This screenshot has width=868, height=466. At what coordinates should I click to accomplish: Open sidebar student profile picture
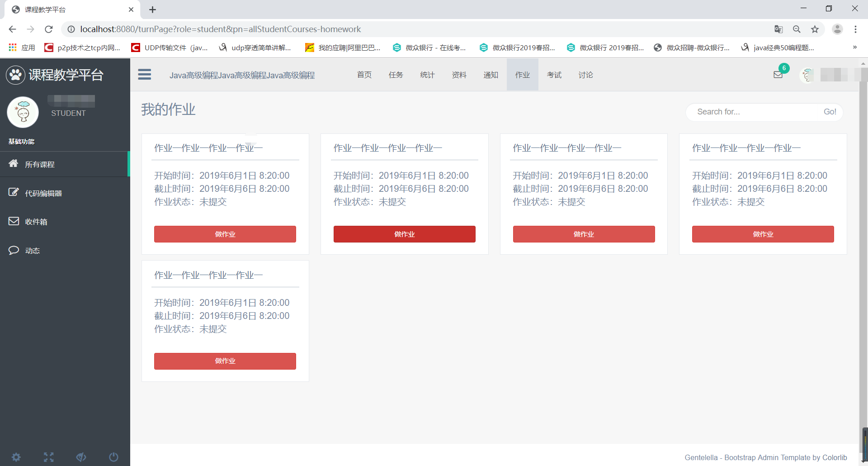pos(23,112)
